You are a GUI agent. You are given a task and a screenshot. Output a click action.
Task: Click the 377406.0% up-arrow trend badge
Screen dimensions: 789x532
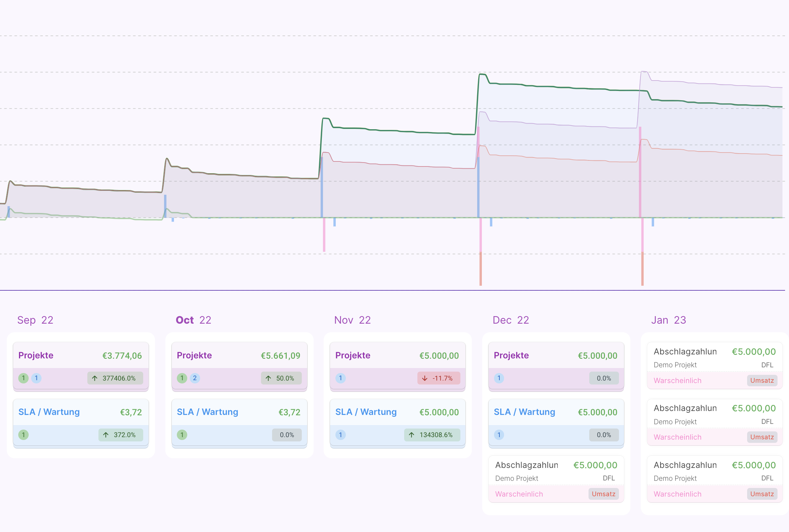(115, 378)
